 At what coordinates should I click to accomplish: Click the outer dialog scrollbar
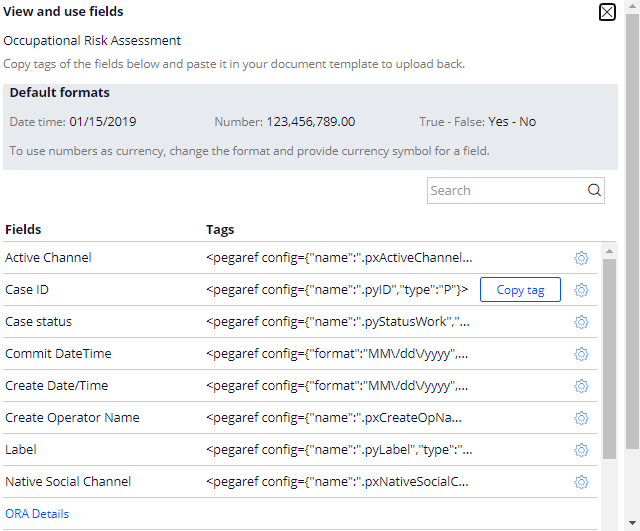coord(632,231)
